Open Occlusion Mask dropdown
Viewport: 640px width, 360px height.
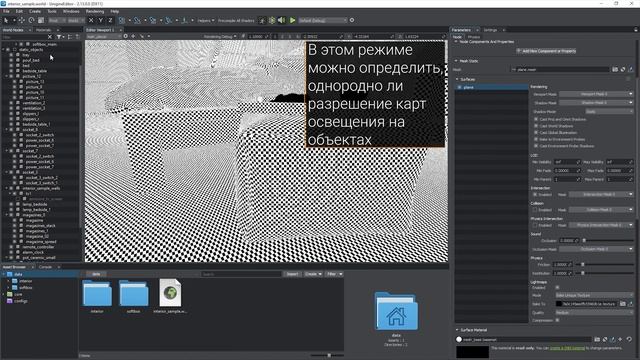pos(596,249)
